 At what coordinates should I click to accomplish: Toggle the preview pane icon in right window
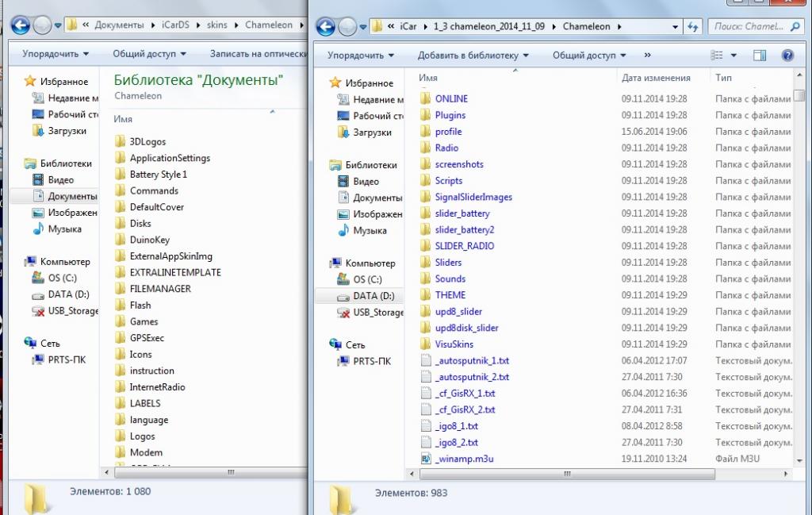tap(760, 56)
